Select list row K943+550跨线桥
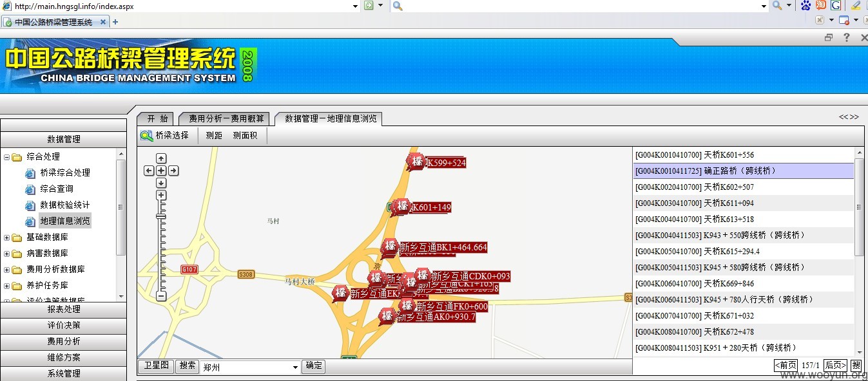 tap(744, 235)
